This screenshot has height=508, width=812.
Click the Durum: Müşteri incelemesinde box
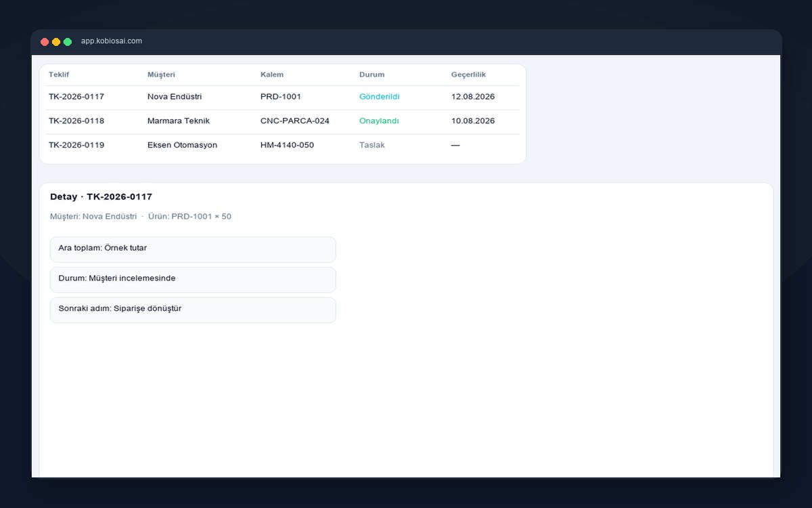pos(193,280)
